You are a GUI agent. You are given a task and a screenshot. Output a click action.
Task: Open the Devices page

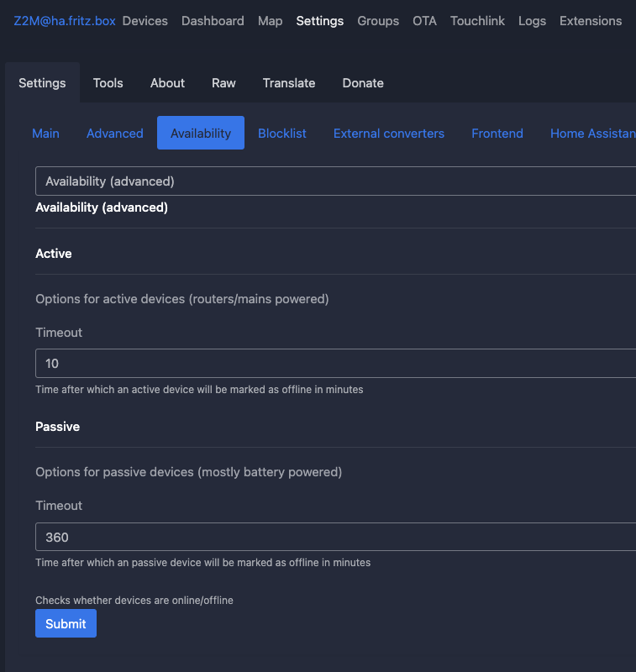click(x=145, y=20)
